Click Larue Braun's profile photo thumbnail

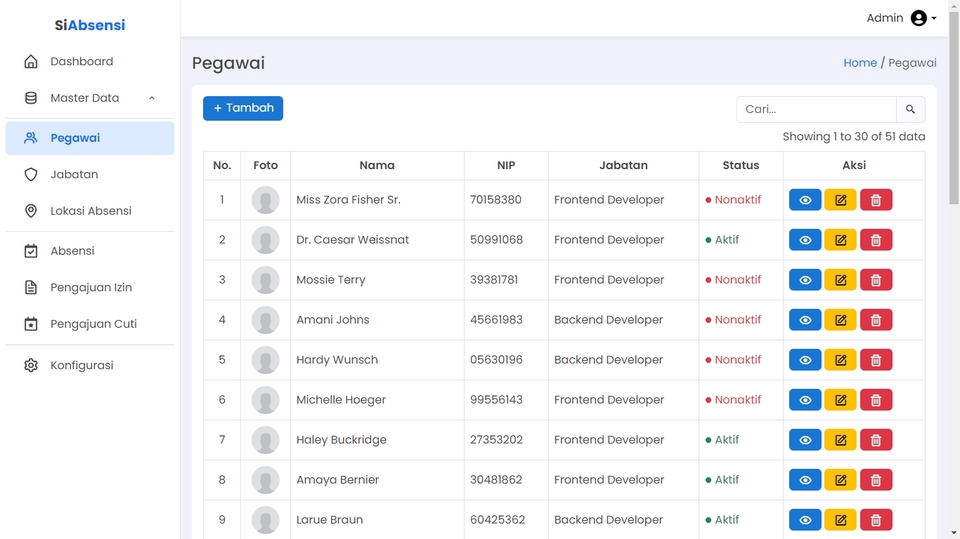pos(265,520)
